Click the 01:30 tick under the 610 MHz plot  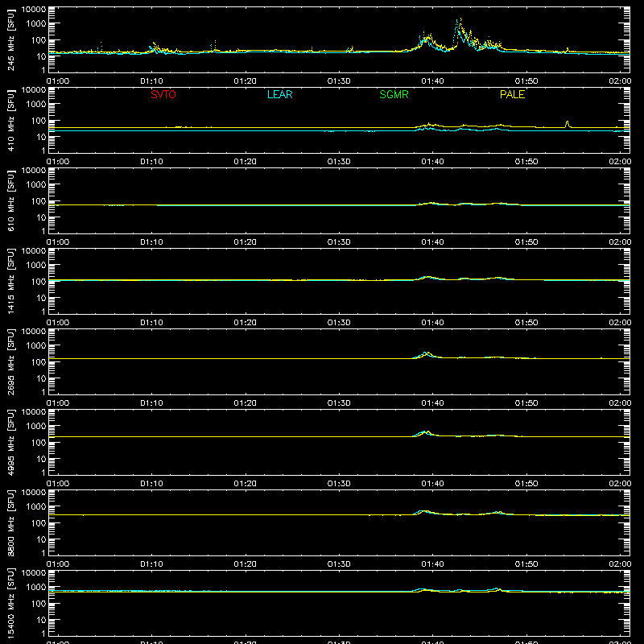point(339,242)
